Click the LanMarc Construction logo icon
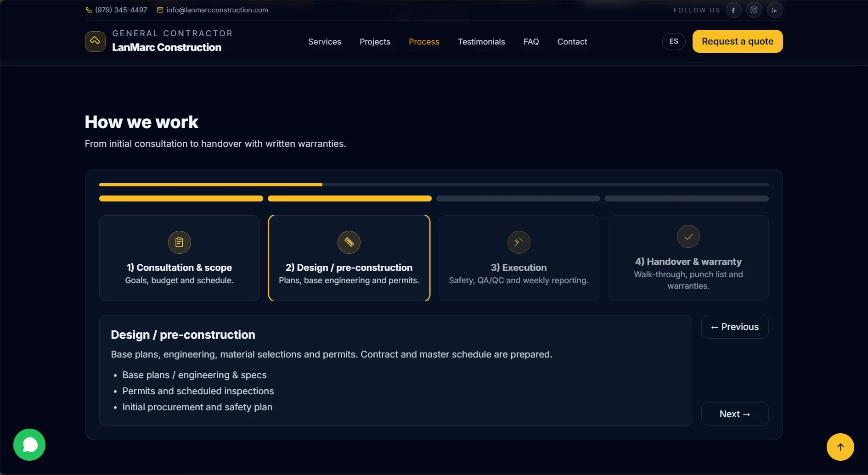 [x=95, y=41]
